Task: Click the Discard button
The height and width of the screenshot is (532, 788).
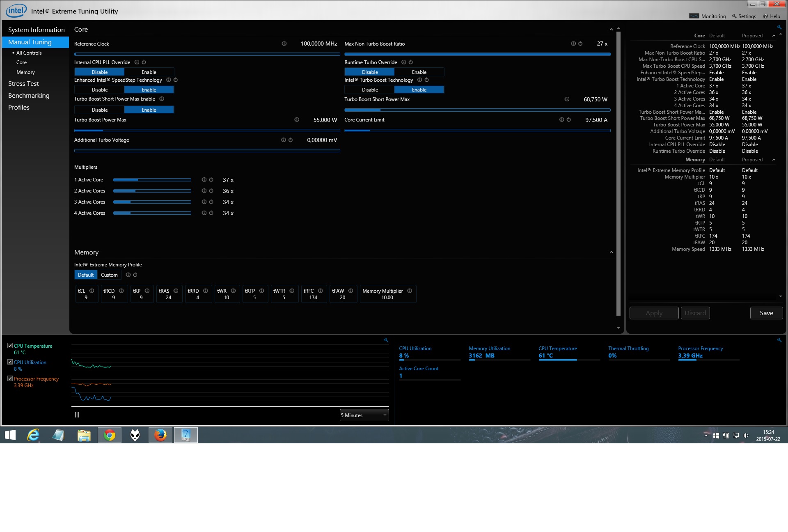Action: click(x=695, y=313)
